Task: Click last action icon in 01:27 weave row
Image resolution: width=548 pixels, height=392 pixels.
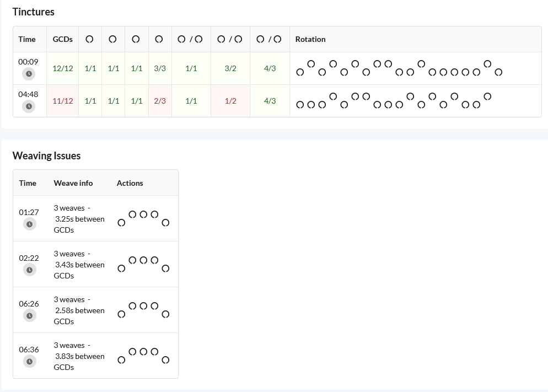Action: click(165, 223)
